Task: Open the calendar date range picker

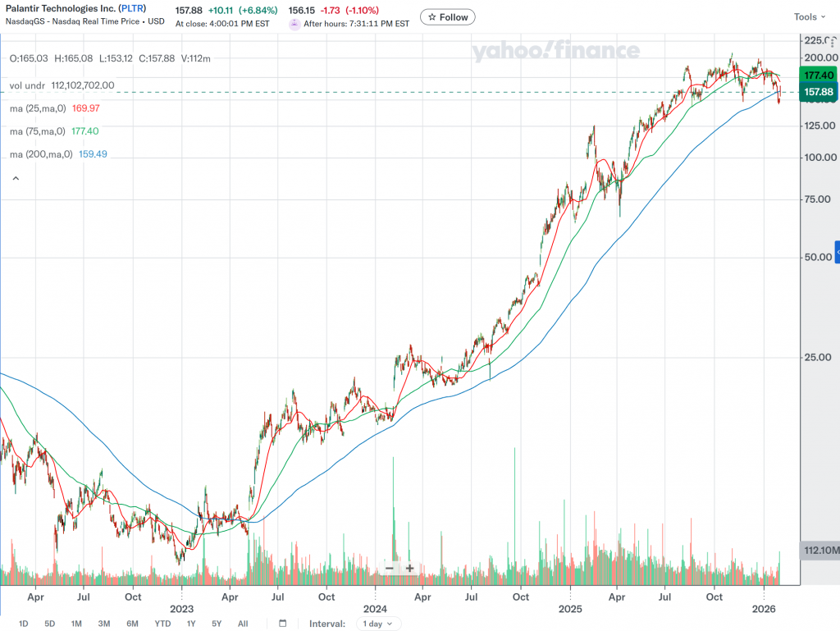Action: tap(283, 624)
